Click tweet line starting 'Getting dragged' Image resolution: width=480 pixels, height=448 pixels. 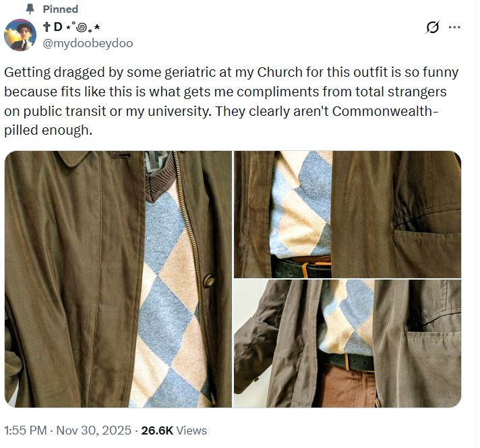point(231,73)
